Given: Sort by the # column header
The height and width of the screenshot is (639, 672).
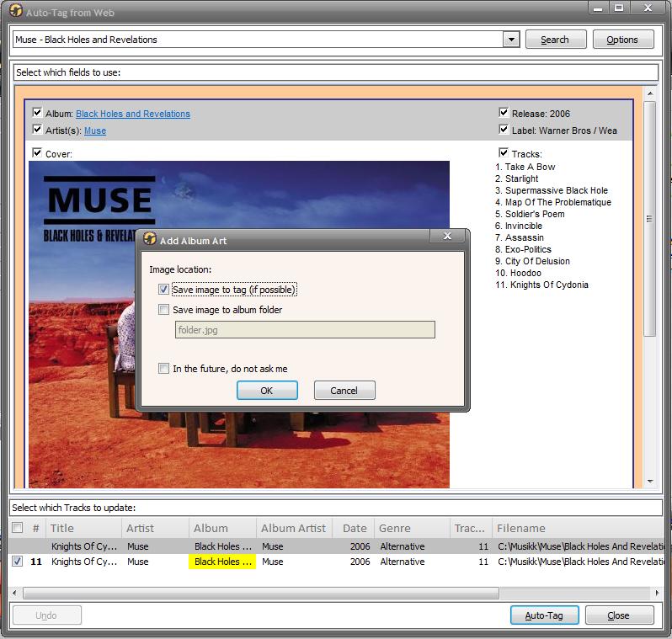Looking at the screenshot, I should coord(35,528).
